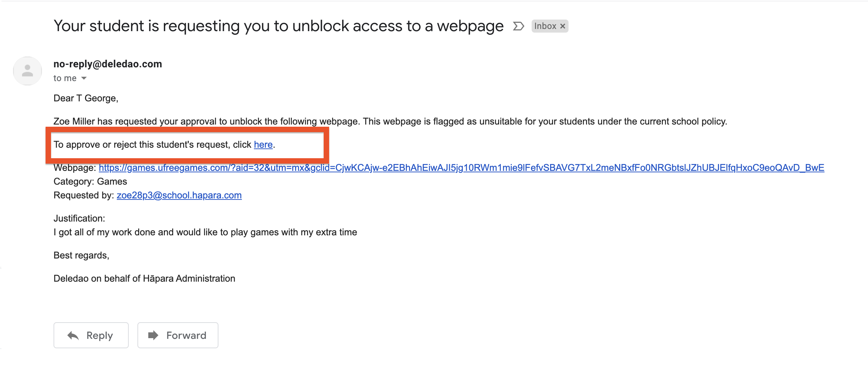
Task: Click the importance marker icon beside subject
Action: tap(518, 26)
